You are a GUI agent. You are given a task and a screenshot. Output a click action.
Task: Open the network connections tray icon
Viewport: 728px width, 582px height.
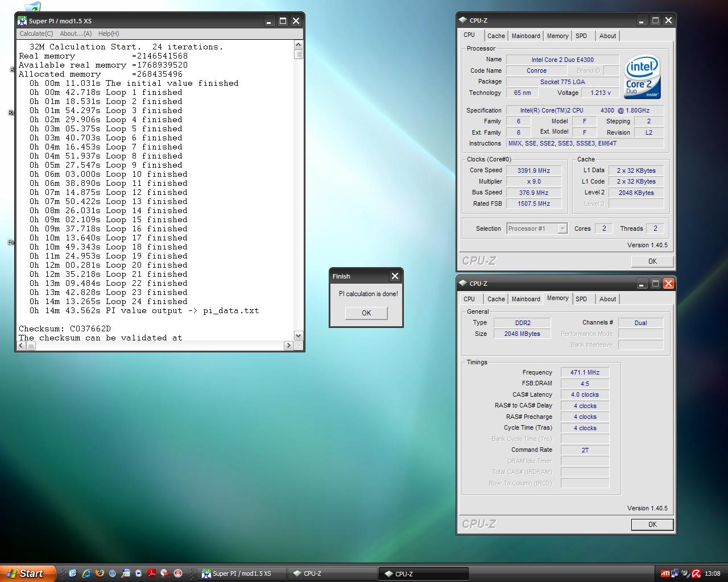(675, 573)
